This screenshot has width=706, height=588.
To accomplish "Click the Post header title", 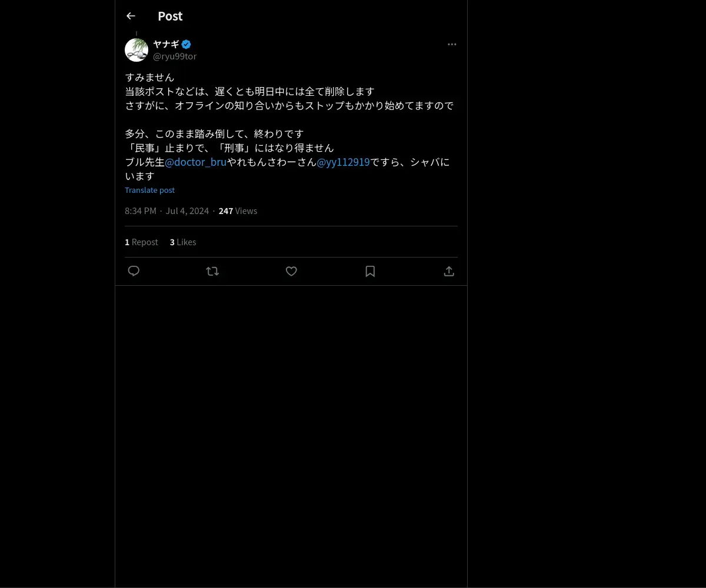I will coord(170,16).
